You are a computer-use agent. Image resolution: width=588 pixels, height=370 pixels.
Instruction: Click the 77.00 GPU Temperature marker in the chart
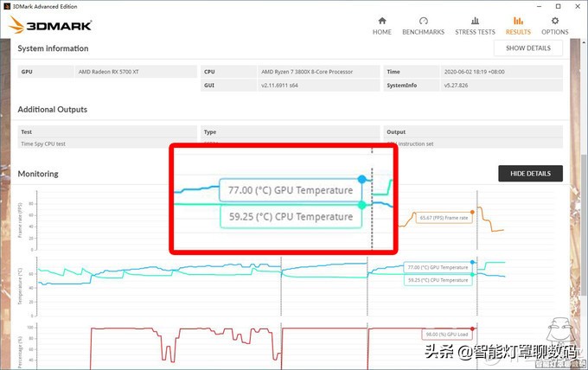472,263
